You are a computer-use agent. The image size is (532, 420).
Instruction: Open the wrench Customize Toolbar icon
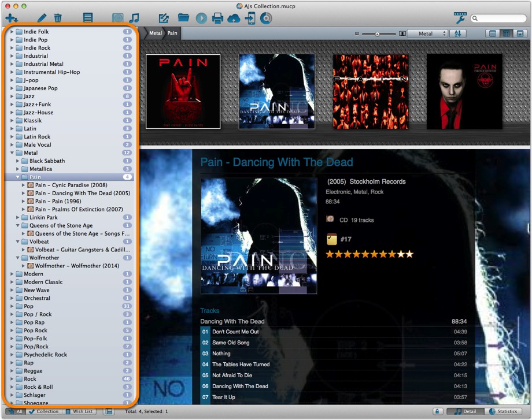(x=460, y=18)
